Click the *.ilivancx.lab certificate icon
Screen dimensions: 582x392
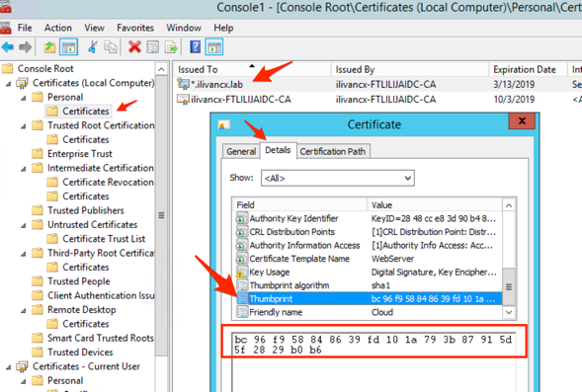click(x=183, y=84)
